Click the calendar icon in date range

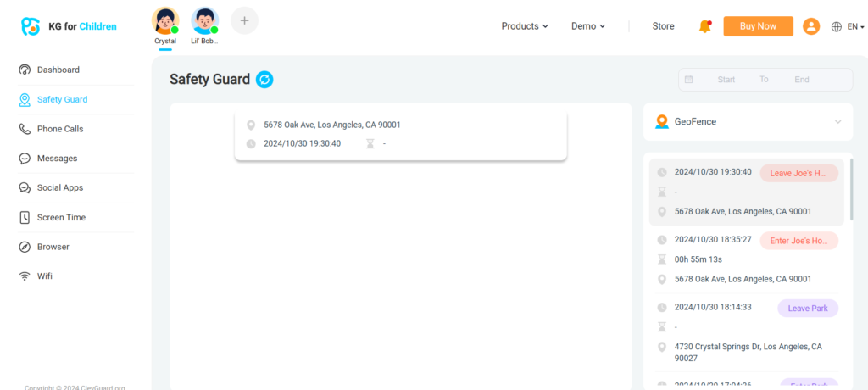click(688, 79)
